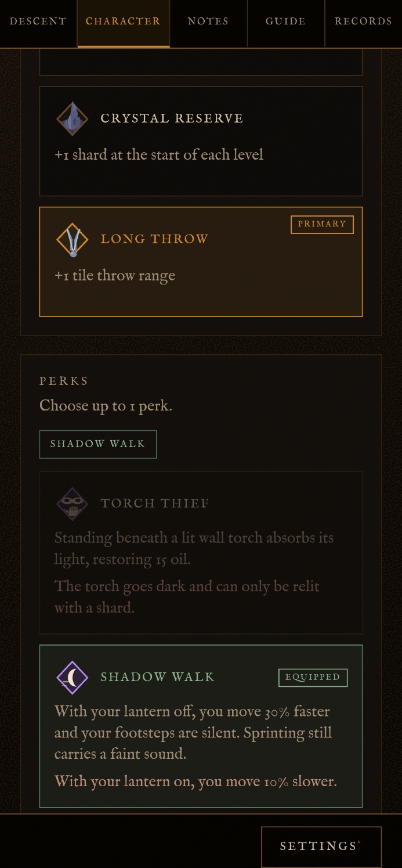Toggle the Equipped badge on Shadow Walk
This screenshot has height=868, width=402.
[x=313, y=678]
